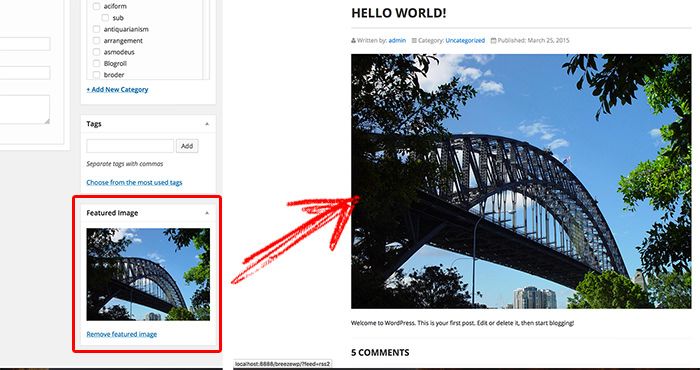The image size is (700, 370).
Task: Tick the antiquarianism category
Action: click(96, 29)
